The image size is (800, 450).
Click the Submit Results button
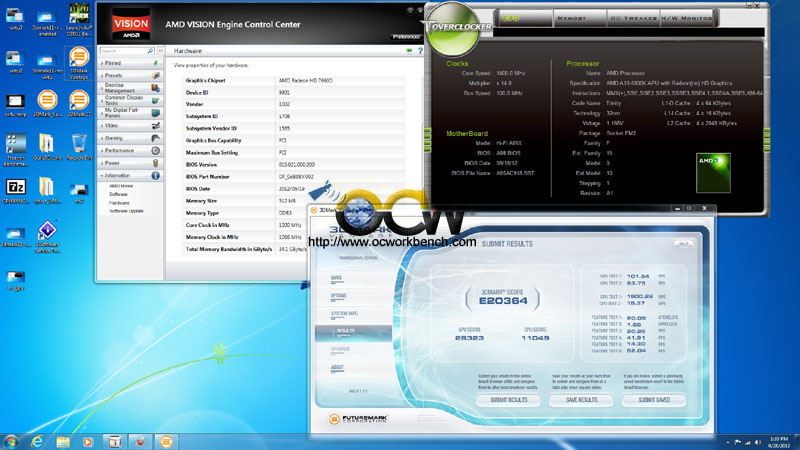509,400
